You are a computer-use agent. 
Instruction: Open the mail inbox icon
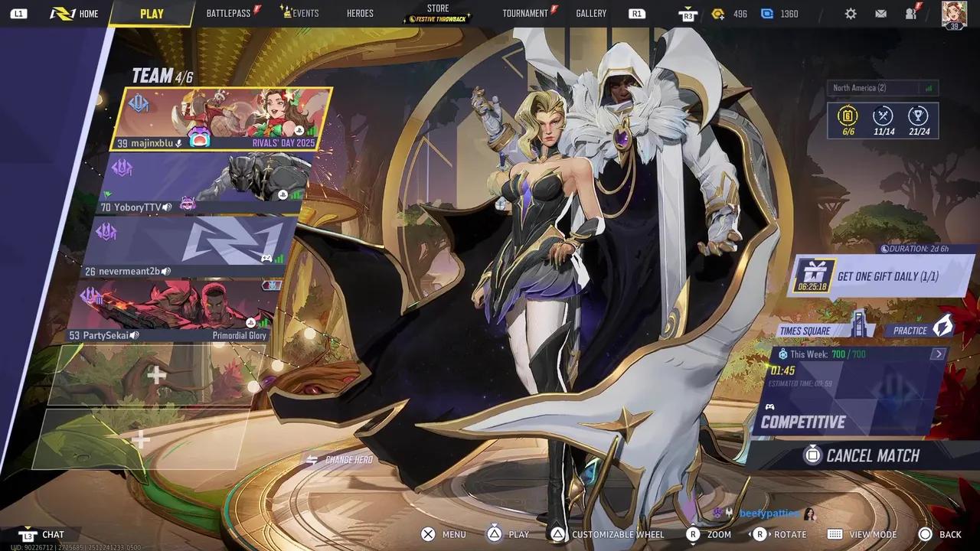880,14
